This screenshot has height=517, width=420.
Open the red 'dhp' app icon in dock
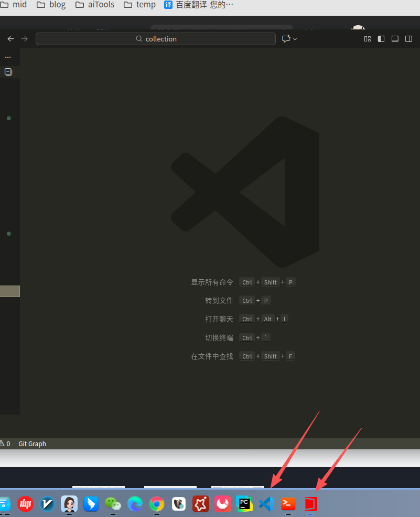tap(25, 504)
